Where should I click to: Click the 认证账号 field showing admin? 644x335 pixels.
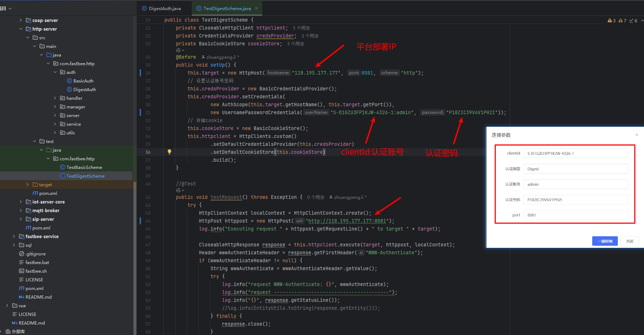(576, 184)
